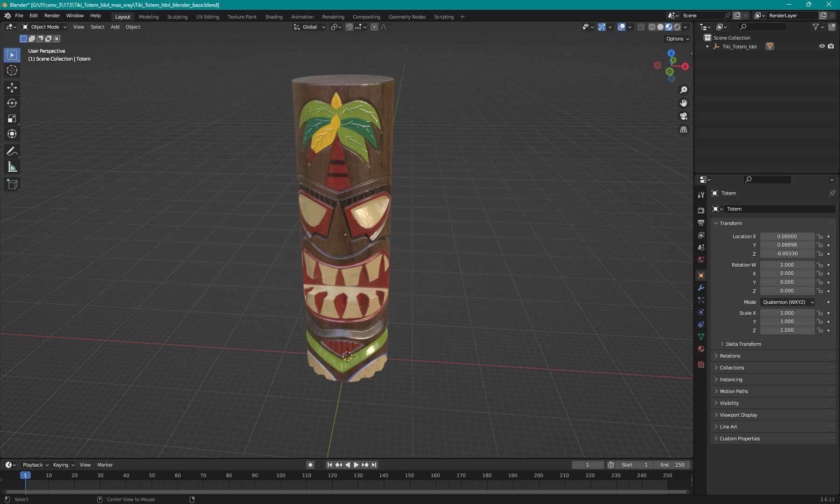The height and width of the screenshot is (504, 840).
Task: Toggle proportional editing in header
Action: [x=374, y=27]
